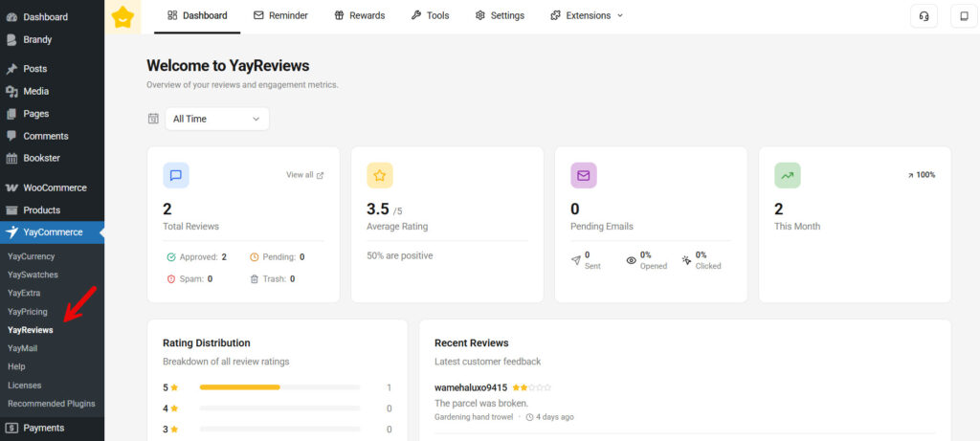Click the YayReviews star logo
The image size is (980, 441).
pos(122,17)
